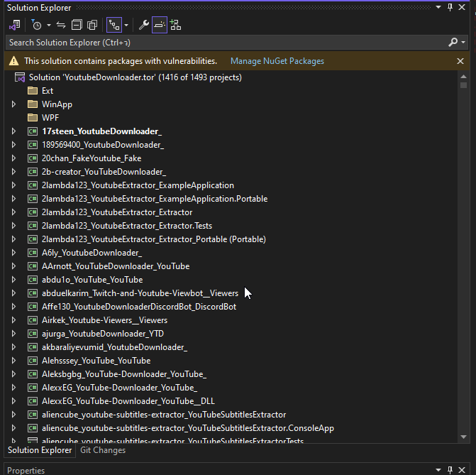Click the tree's vertical scrollbar thumb
Screen dimensions: 476x475
click(x=463, y=85)
